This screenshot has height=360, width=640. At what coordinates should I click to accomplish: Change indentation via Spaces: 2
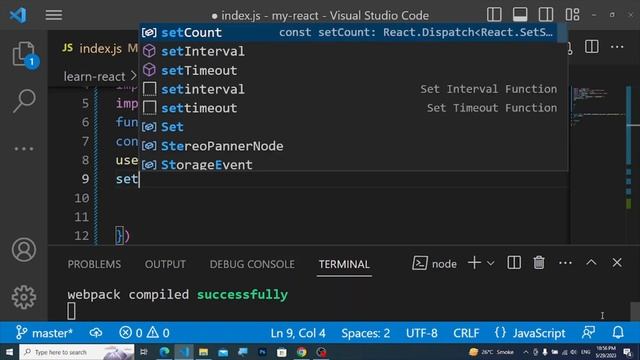[x=366, y=333]
